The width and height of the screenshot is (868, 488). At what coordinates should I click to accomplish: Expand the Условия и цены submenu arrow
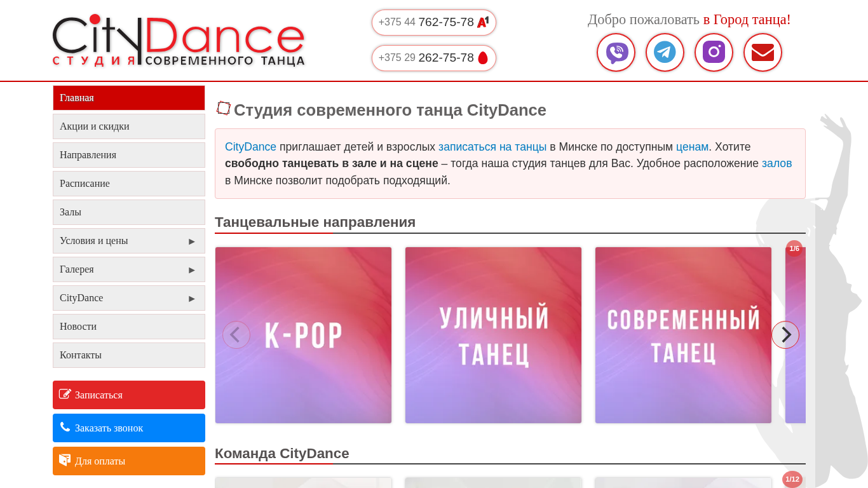coord(192,241)
